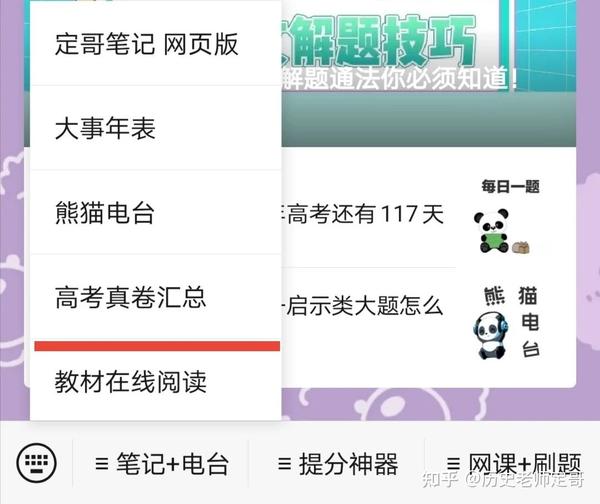Image resolution: width=600 pixels, height=504 pixels.
Task: Choose 高考真卷汇总 menu entry
Action: click(x=156, y=297)
